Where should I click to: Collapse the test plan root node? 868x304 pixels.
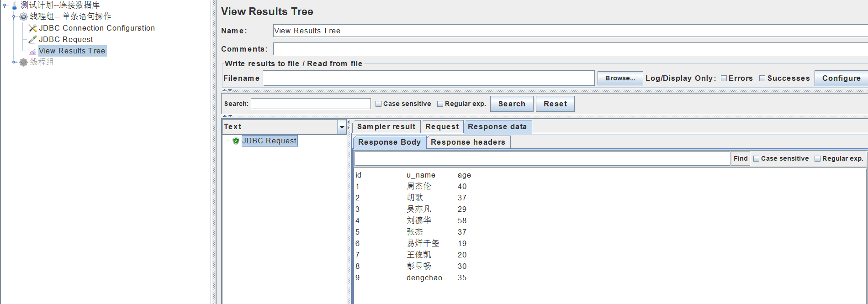pyautogui.click(x=5, y=5)
